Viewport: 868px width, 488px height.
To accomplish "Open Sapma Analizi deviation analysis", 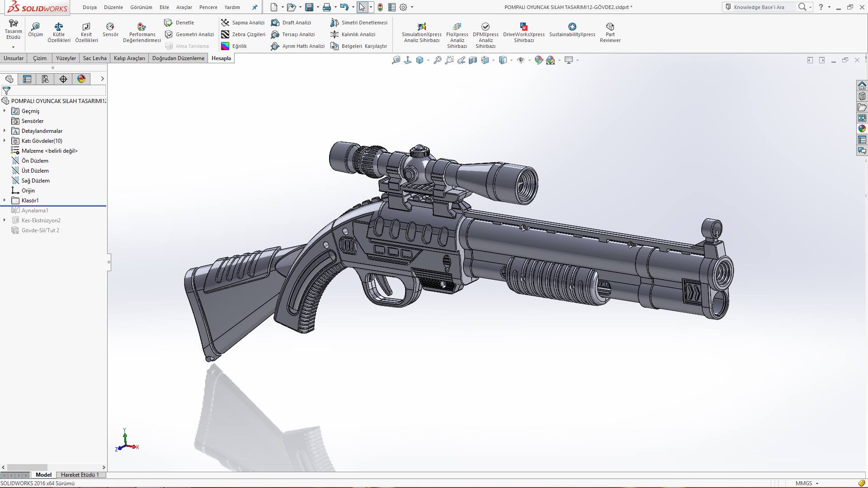I will click(243, 23).
